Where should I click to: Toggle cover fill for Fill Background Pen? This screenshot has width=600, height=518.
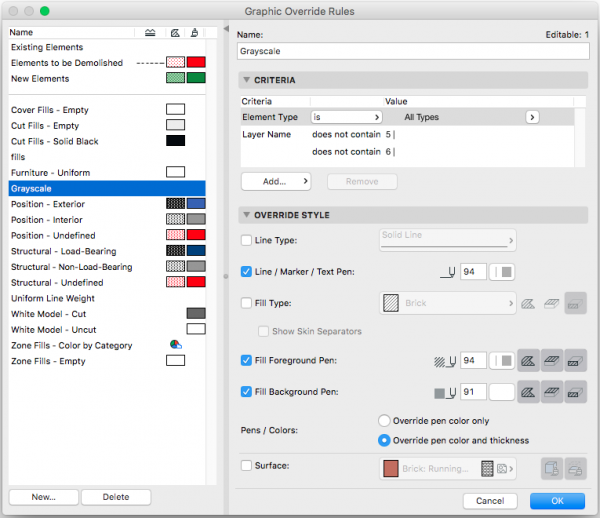(x=552, y=392)
